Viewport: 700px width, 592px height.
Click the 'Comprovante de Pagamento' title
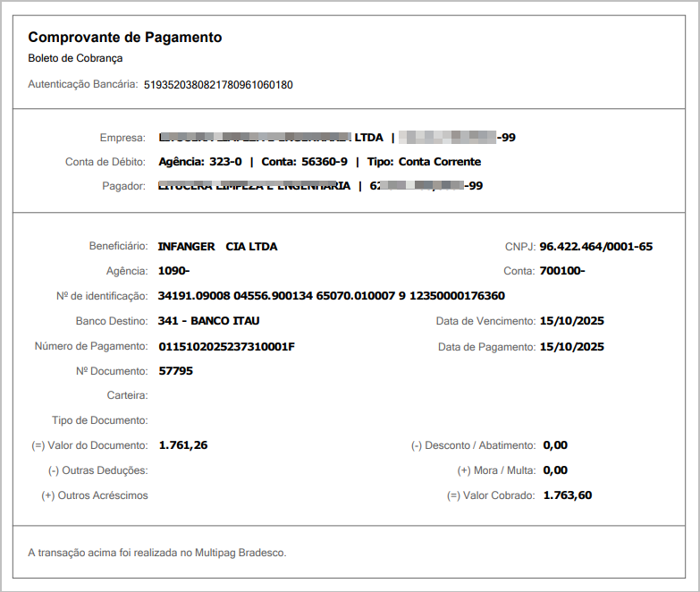pyautogui.click(x=125, y=38)
